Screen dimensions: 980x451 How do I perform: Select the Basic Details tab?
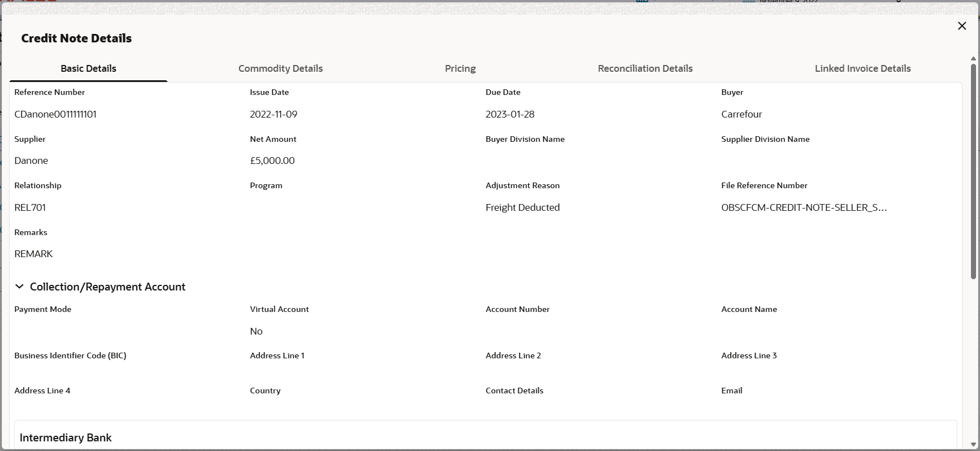coord(88,68)
